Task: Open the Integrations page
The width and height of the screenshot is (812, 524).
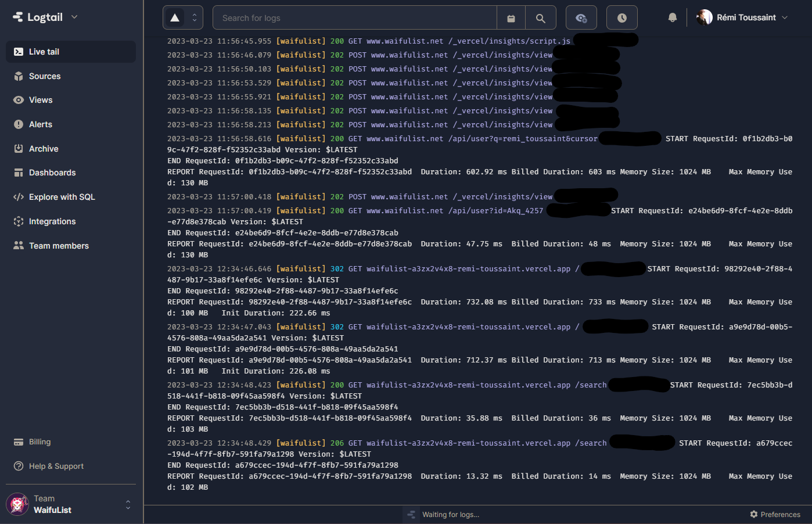Action: point(71,221)
